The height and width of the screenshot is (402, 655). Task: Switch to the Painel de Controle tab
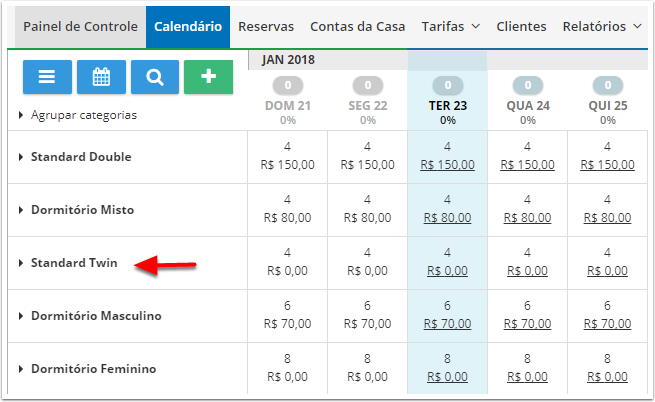tap(80, 27)
